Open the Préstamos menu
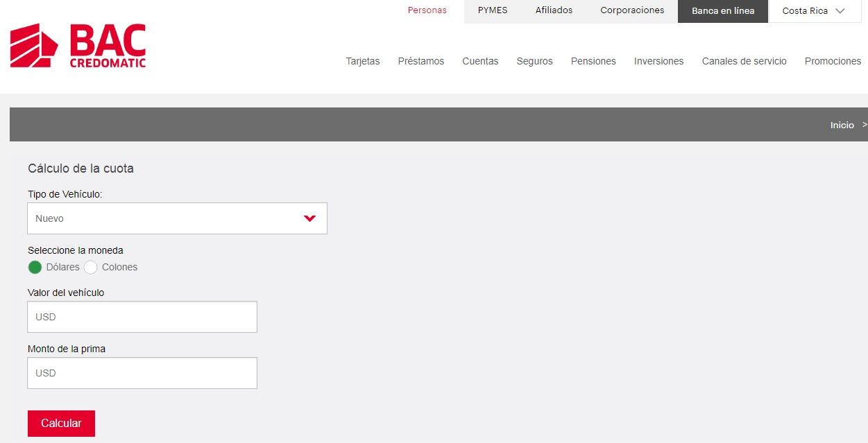The width and height of the screenshot is (868, 443). [420, 61]
